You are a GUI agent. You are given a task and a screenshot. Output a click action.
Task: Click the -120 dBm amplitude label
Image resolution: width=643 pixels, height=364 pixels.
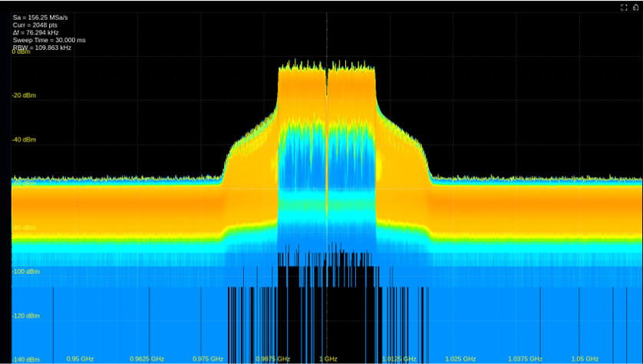click(x=25, y=315)
